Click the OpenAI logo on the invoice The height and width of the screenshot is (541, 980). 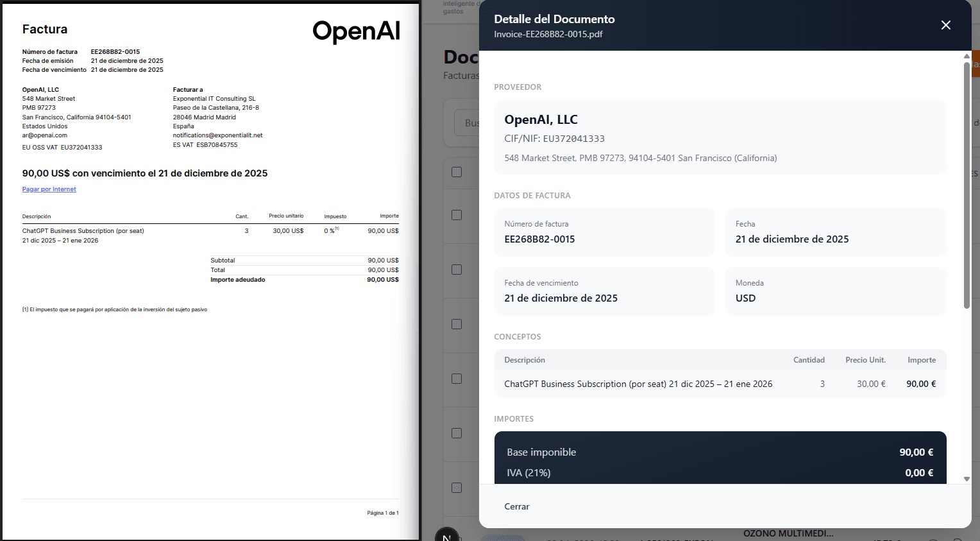[356, 31]
